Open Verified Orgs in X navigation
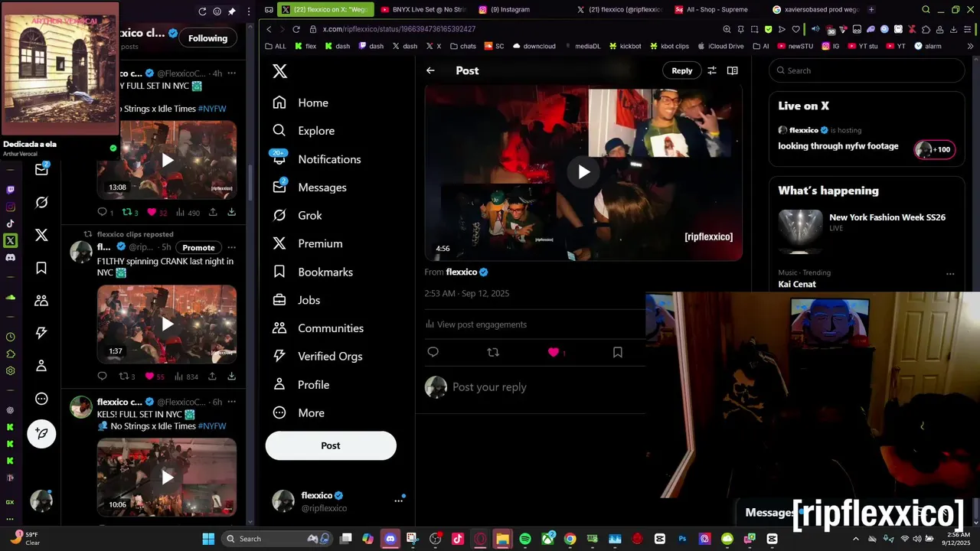The height and width of the screenshot is (551, 980). pos(318,357)
